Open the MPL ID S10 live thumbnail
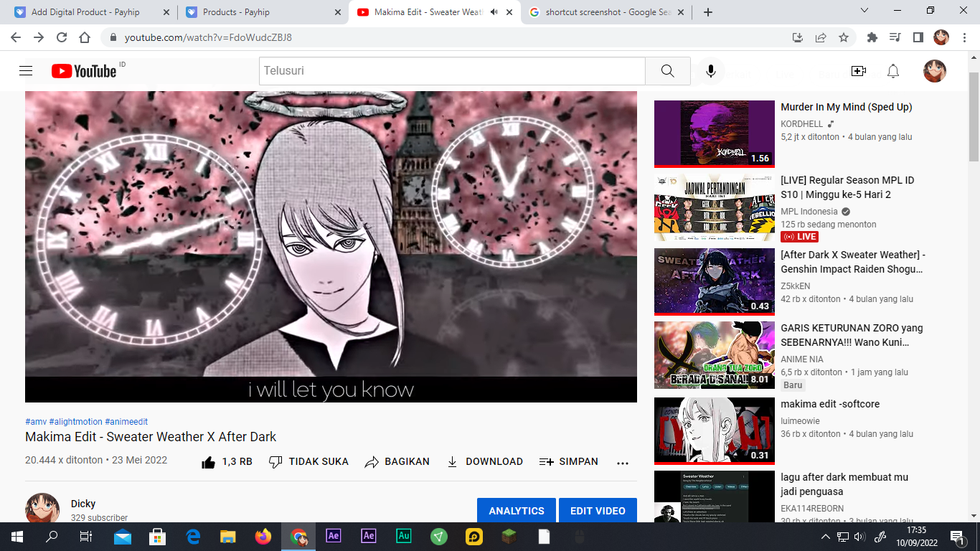This screenshot has height=551, width=980. pos(715,207)
